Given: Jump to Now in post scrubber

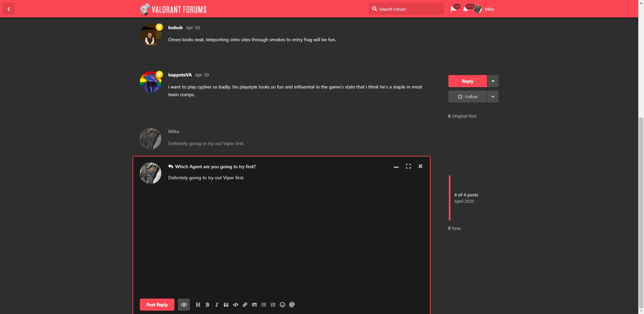Looking at the screenshot, I should point(454,228).
